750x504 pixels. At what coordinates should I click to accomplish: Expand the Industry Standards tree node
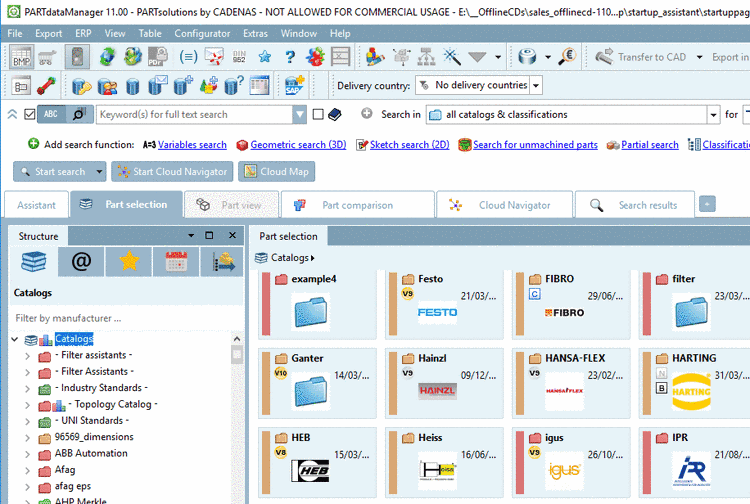pos(27,389)
